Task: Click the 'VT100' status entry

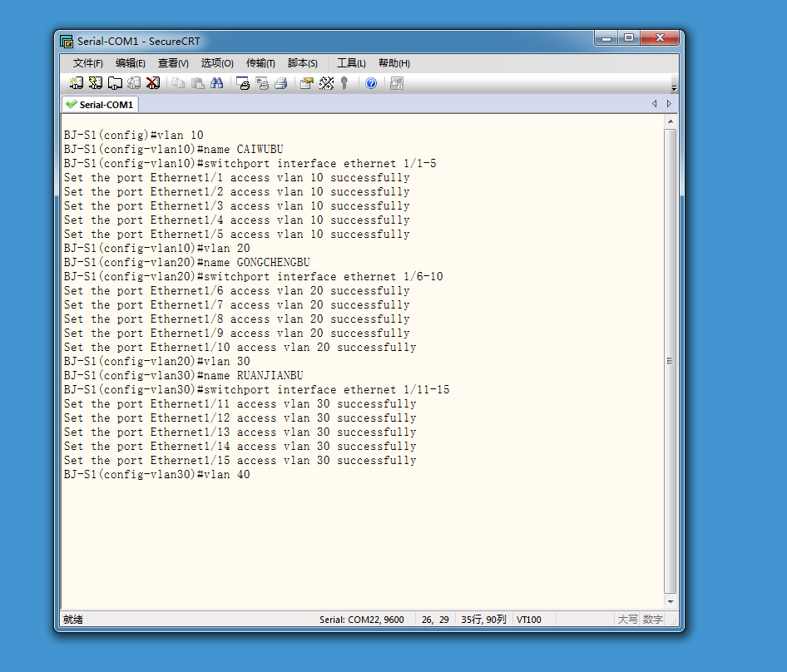Action: coord(529,620)
